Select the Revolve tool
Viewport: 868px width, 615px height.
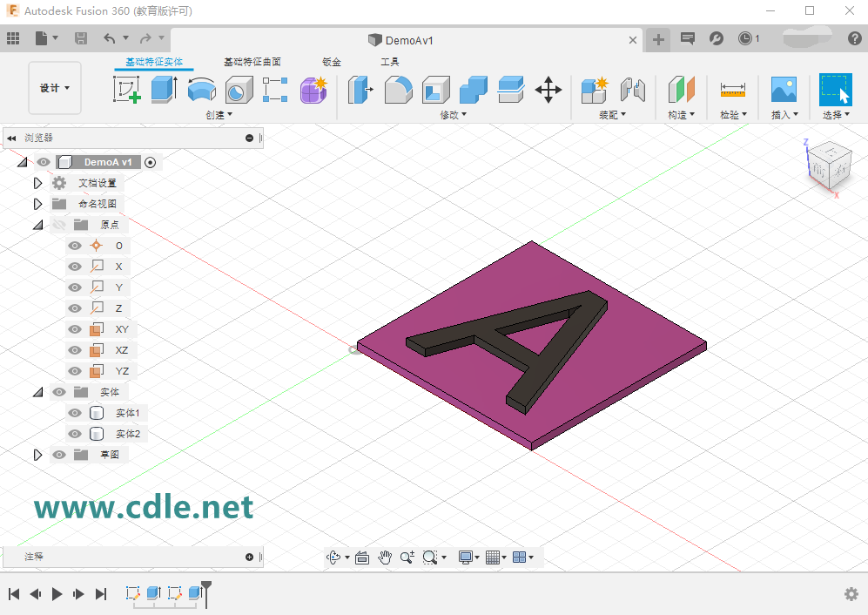201,90
